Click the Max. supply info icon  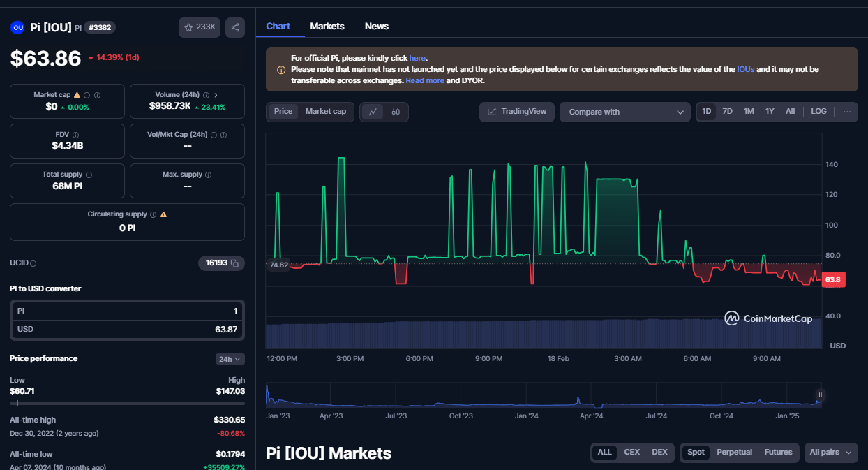(209, 175)
